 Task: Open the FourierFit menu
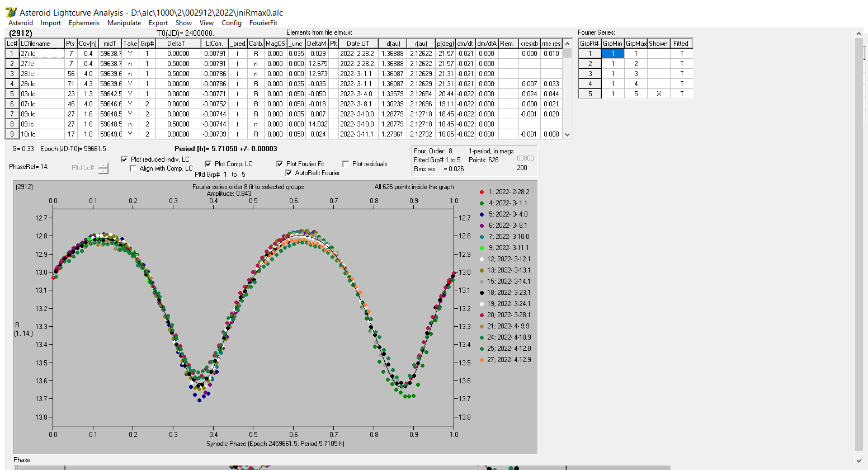pyautogui.click(x=263, y=23)
